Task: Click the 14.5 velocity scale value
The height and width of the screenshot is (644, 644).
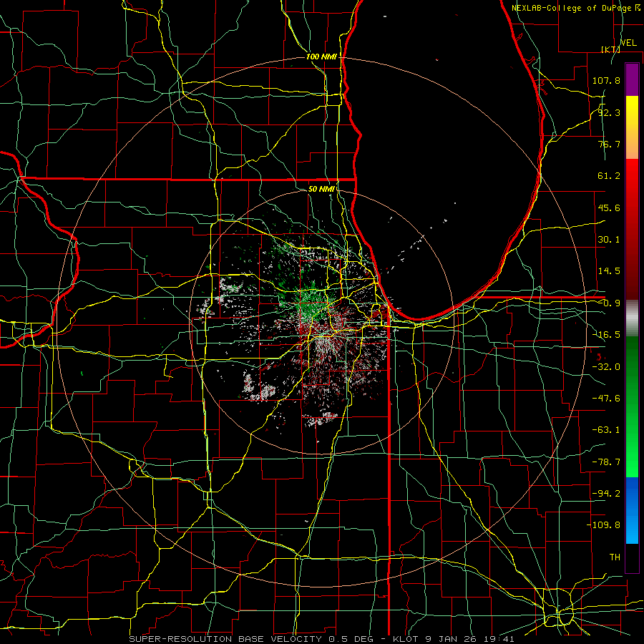Action: (x=609, y=271)
